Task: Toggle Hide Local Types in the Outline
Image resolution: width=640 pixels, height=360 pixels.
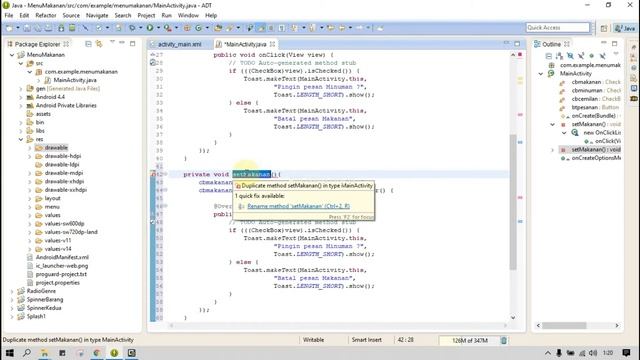Action: pos(602,56)
